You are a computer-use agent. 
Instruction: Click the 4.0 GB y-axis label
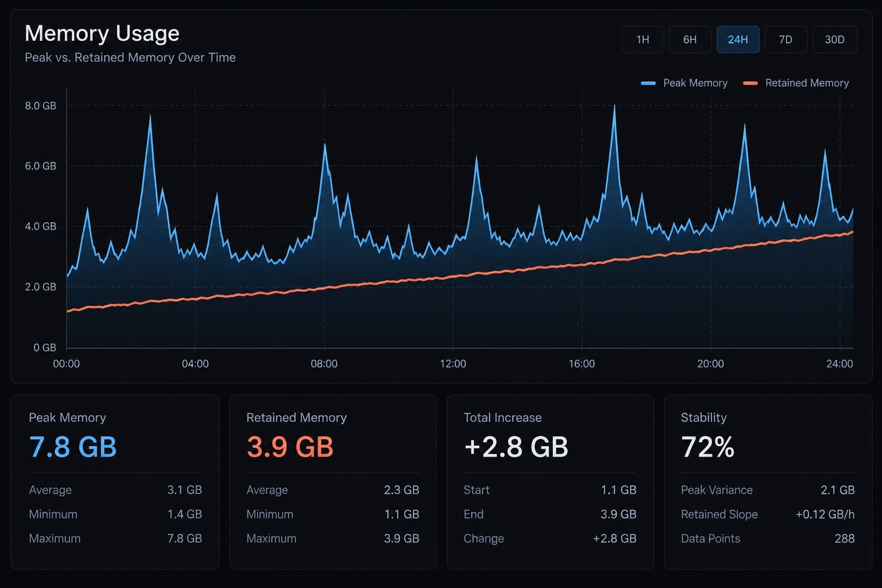pyautogui.click(x=40, y=226)
